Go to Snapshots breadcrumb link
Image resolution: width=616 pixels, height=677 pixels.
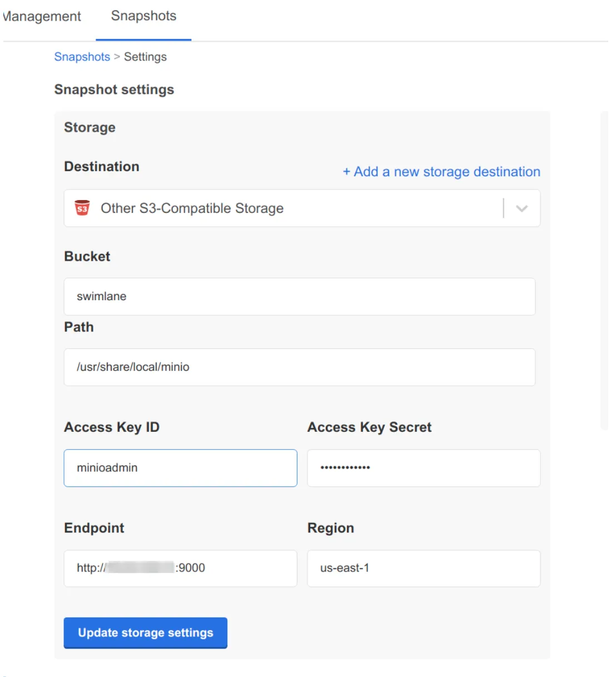tap(82, 57)
